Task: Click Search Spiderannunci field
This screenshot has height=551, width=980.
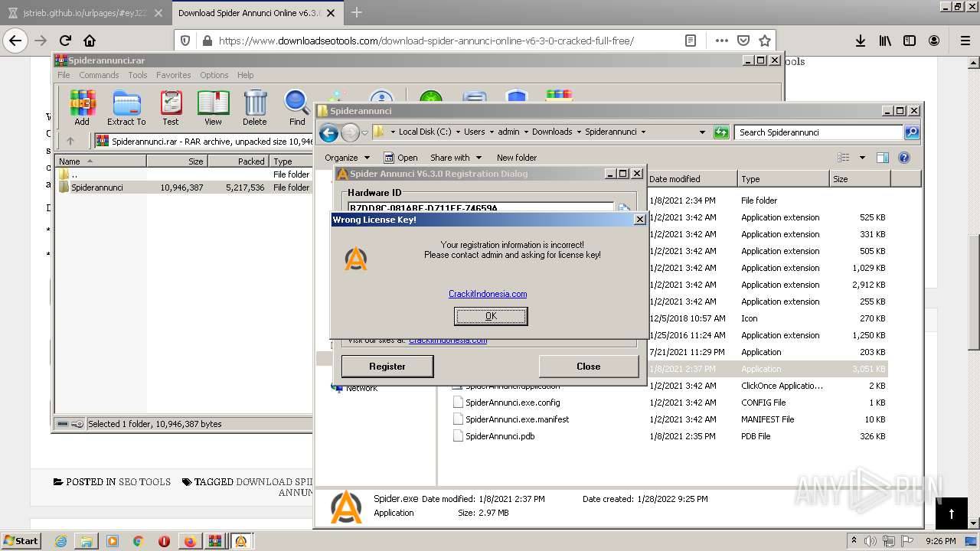Action: (819, 132)
